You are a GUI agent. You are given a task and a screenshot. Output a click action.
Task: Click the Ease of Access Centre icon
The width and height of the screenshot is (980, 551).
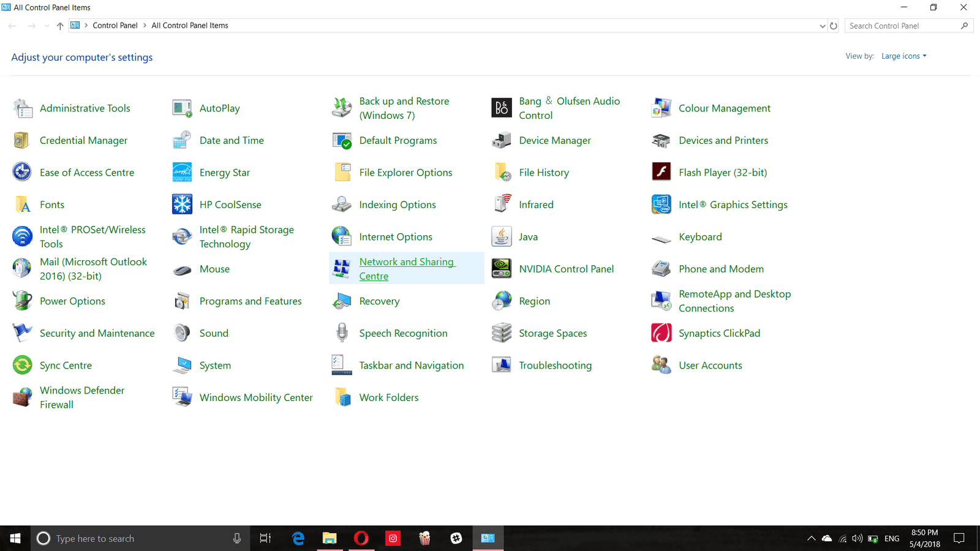pyautogui.click(x=22, y=172)
